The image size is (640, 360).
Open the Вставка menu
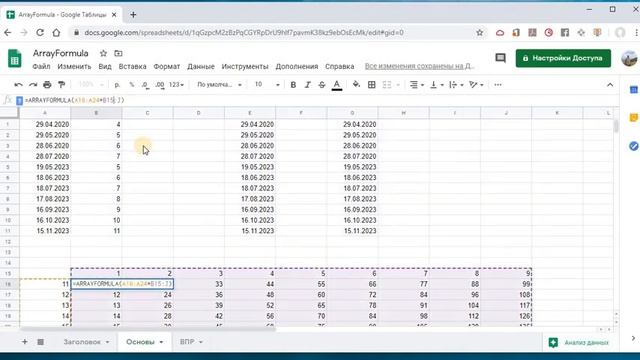pyautogui.click(x=132, y=67)
